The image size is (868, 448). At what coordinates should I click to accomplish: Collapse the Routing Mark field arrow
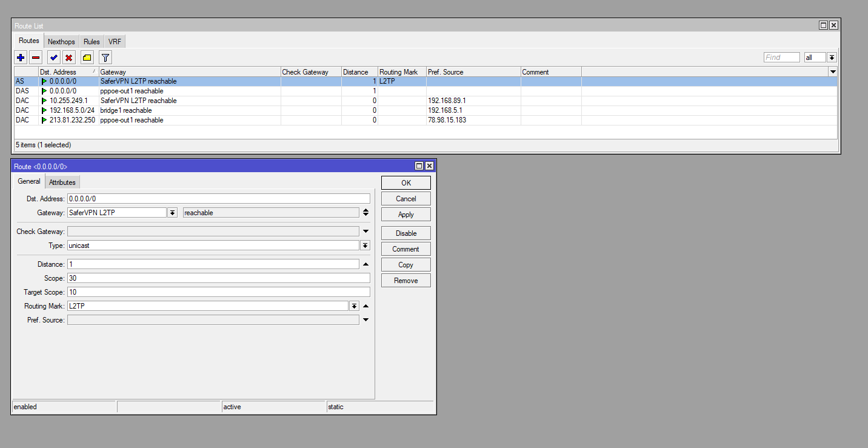(366, 306)
